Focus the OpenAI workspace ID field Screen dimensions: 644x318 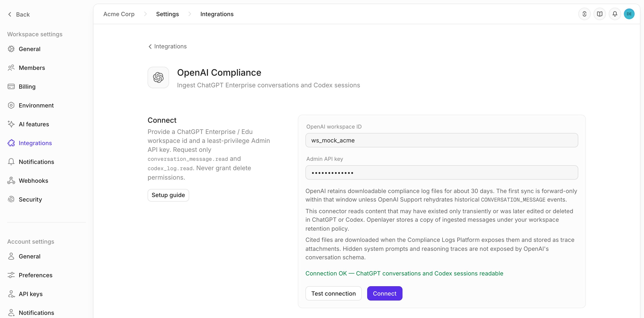point(442,140)
